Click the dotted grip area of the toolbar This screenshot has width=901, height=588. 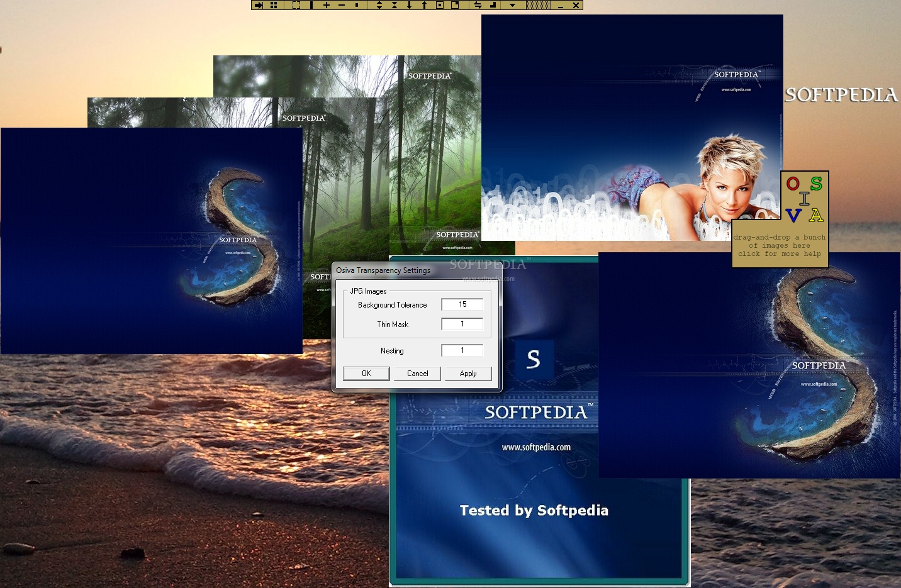(x=538, y=5)
